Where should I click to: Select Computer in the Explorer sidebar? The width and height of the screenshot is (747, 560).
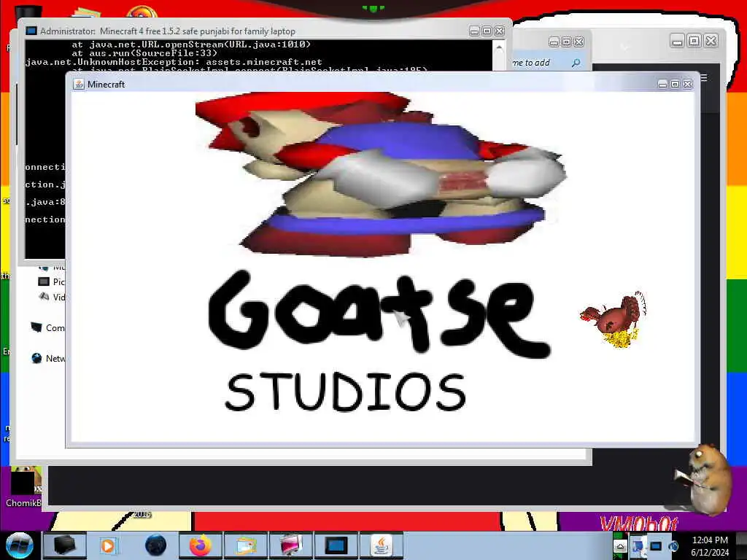[47, 327]
